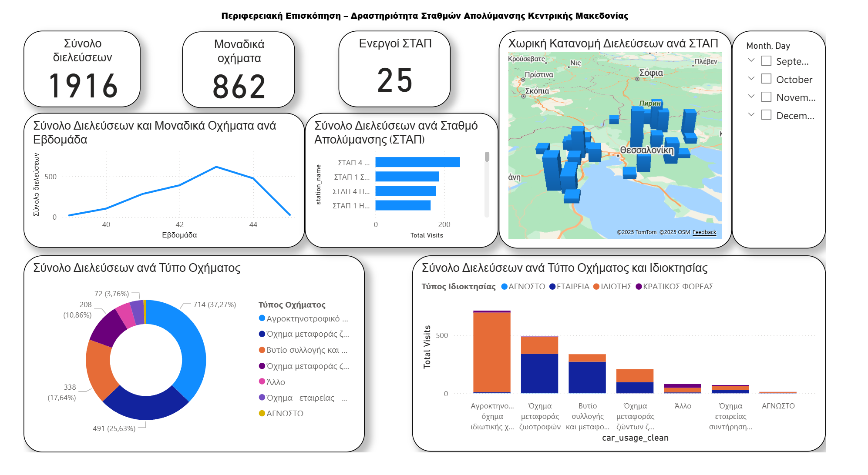Select the ΙΔΙΩΤΗΣ orange legend marker
The width and height of the screenshot is (868, 475).
pyautogui.click(x=596, y=287)
